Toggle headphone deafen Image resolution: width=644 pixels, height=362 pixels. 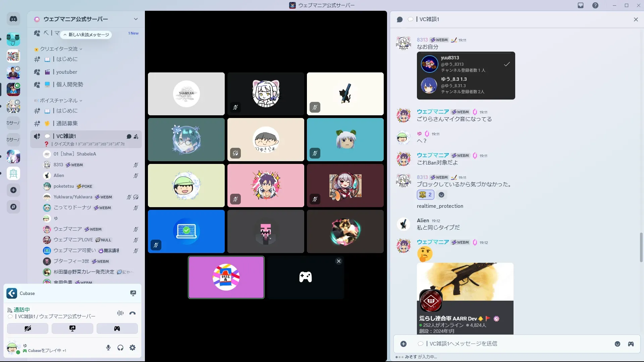(x=120, y=348)
